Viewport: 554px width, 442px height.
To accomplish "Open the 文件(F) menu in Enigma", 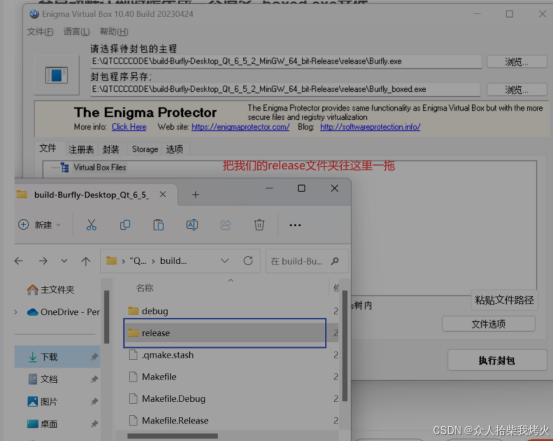I will (x=40, y=32).
